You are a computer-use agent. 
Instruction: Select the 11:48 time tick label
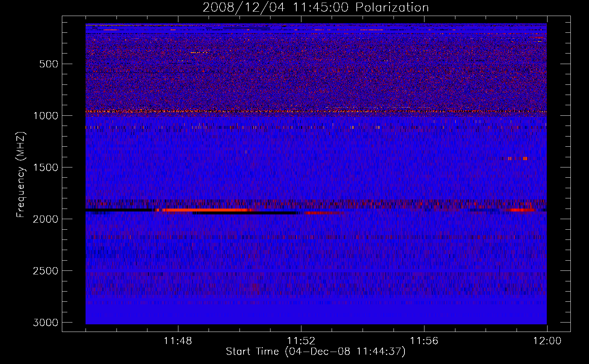point(178,341)
